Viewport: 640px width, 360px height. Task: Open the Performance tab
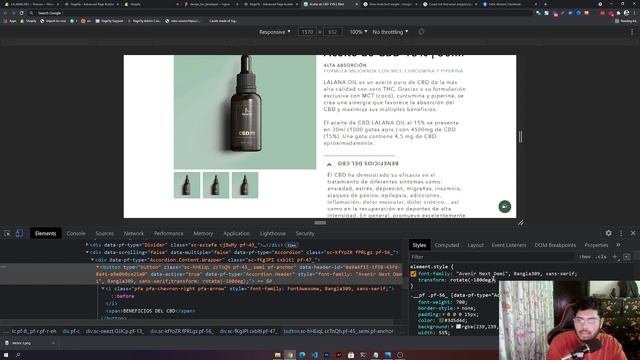point(169,233)
